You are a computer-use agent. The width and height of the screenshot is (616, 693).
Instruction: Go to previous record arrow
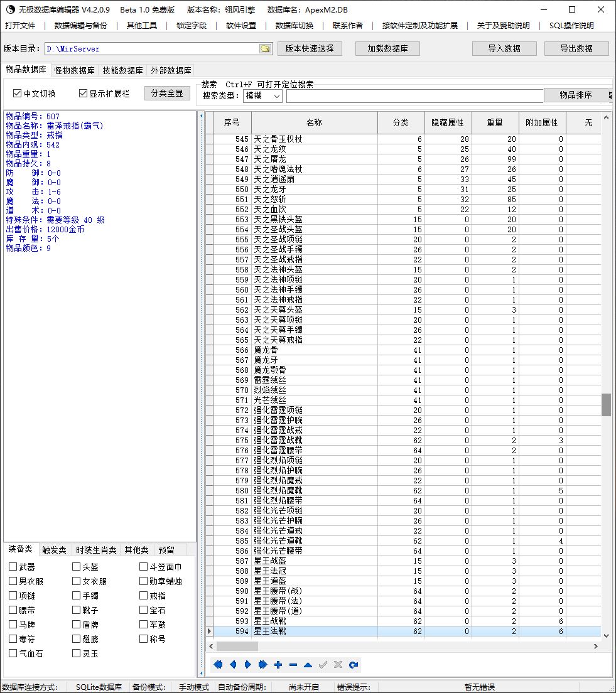click(233, 664)
